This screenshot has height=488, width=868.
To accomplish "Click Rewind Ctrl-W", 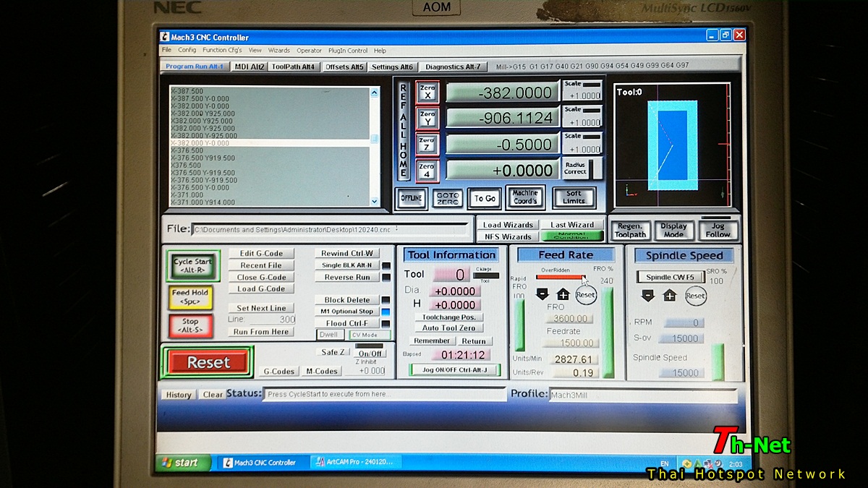I will click(346, 254).
